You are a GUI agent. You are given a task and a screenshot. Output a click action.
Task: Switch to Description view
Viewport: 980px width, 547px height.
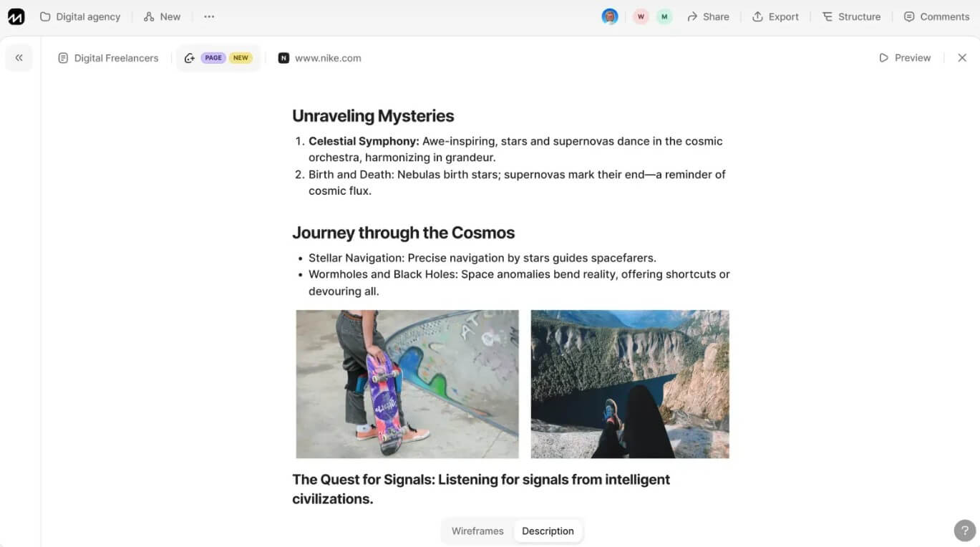[x=548, y=531]
